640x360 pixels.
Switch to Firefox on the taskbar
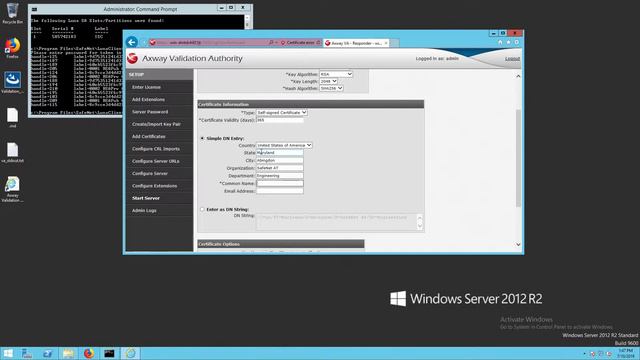[89, 353]
